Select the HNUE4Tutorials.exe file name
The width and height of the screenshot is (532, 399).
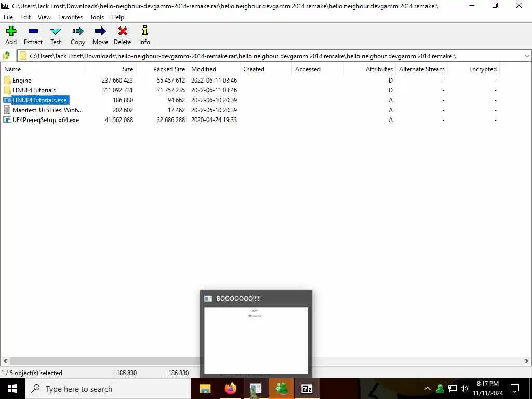39,100
